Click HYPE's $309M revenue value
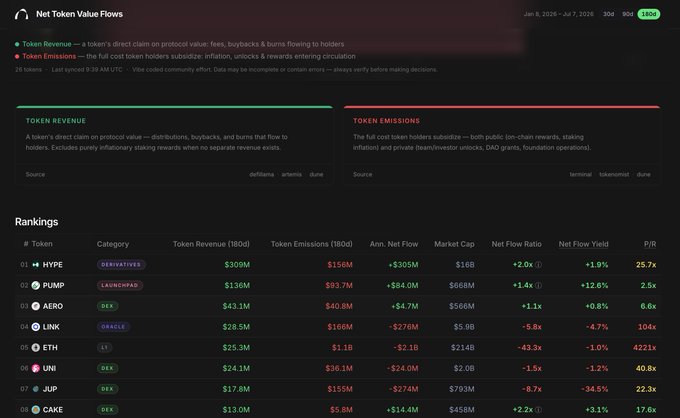 [x=237, y=265]
